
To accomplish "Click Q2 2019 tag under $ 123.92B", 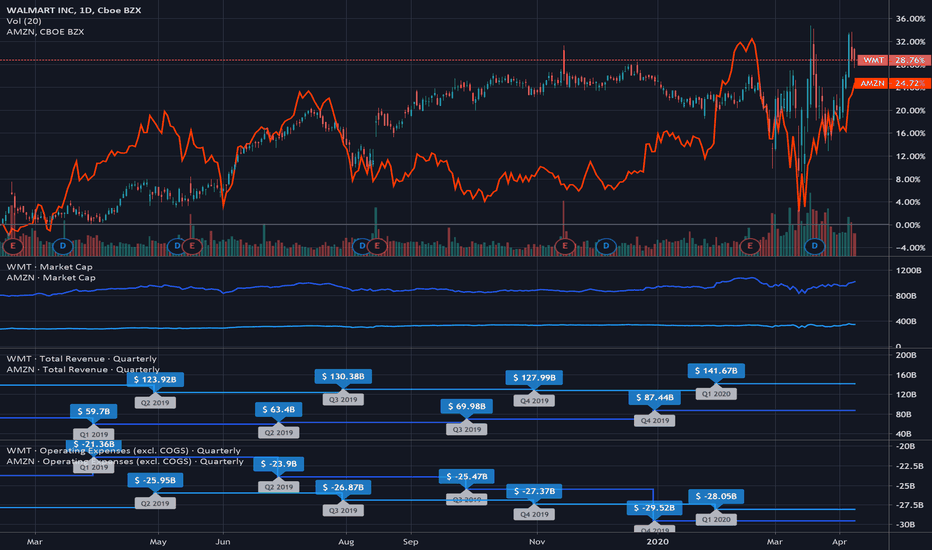I will point(155,403).
